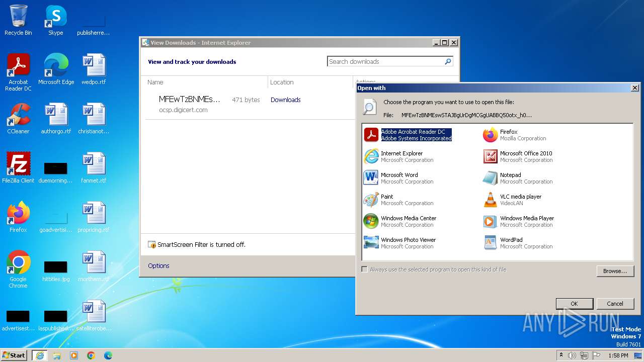
Task: Select Windows Media Center in the program list
Action: 400,221
